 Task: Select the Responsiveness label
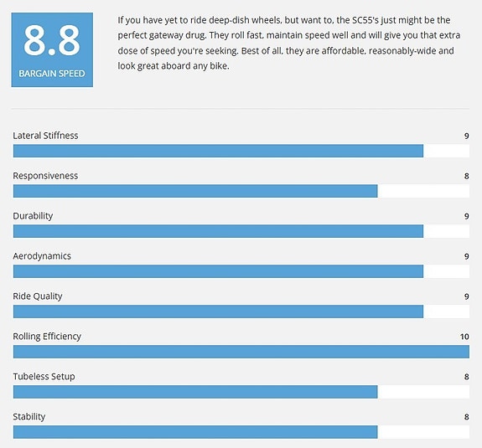(45, 176)
